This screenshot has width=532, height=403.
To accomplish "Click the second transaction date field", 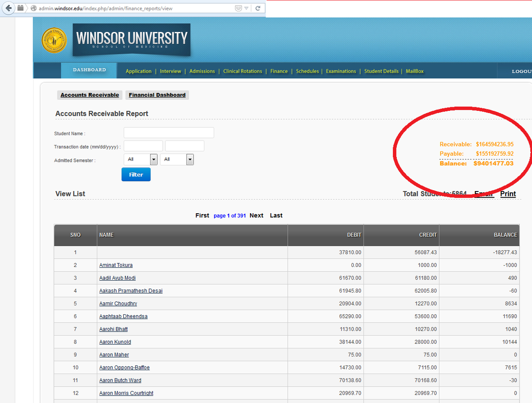I will click(185, 146).
